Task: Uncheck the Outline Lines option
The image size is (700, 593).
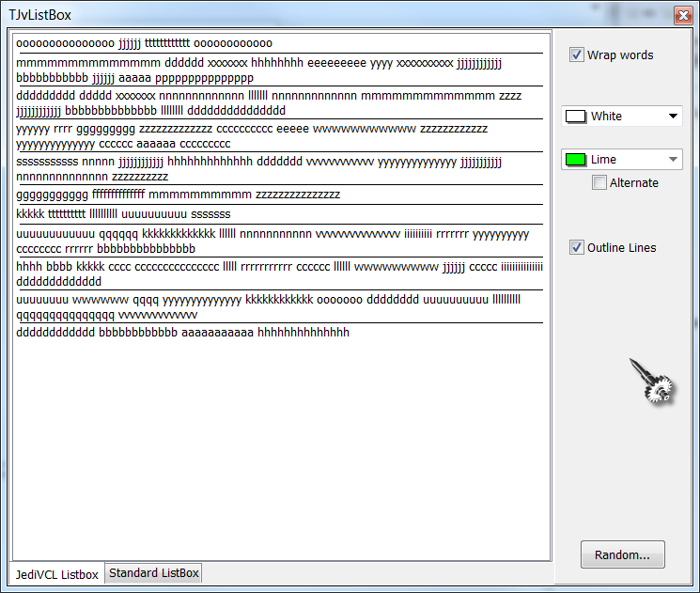Action: pos(577,248)
